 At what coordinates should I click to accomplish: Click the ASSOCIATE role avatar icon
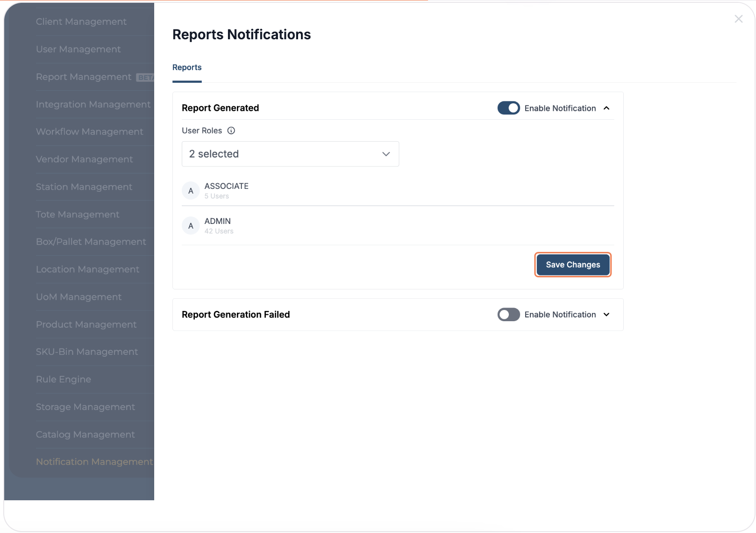(x=191, y=191)
